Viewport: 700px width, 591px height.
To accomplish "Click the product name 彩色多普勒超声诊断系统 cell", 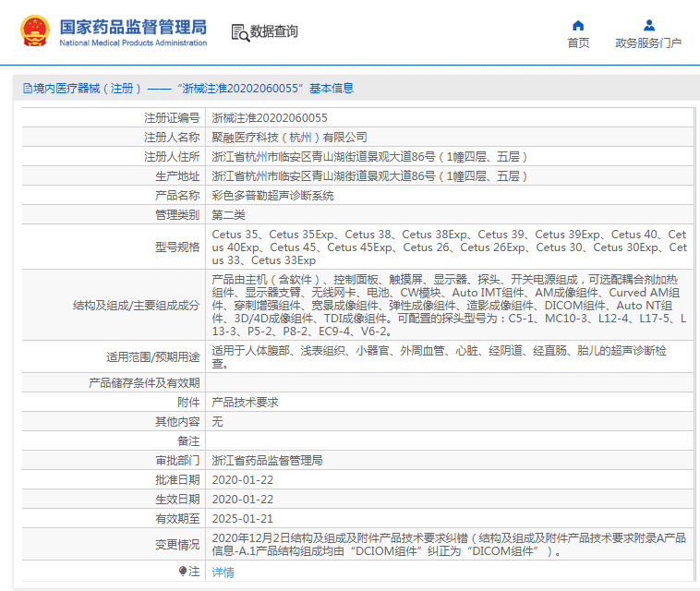I will click(273, 196).
